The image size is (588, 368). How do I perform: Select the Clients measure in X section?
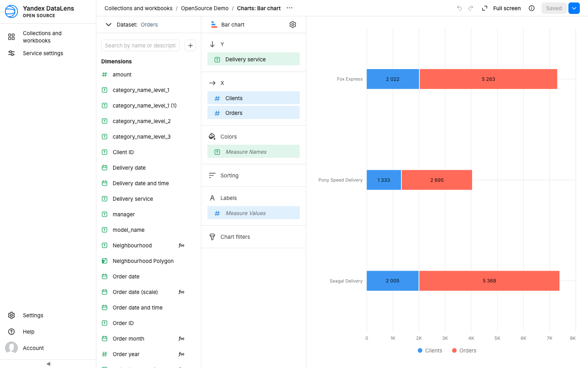click(254, 98)
